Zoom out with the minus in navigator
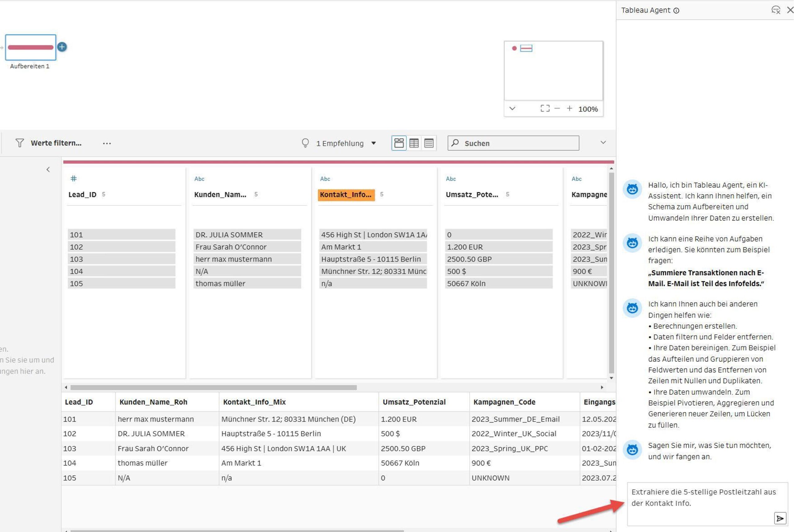The image size is (794, 532). (x=557, y=109)
